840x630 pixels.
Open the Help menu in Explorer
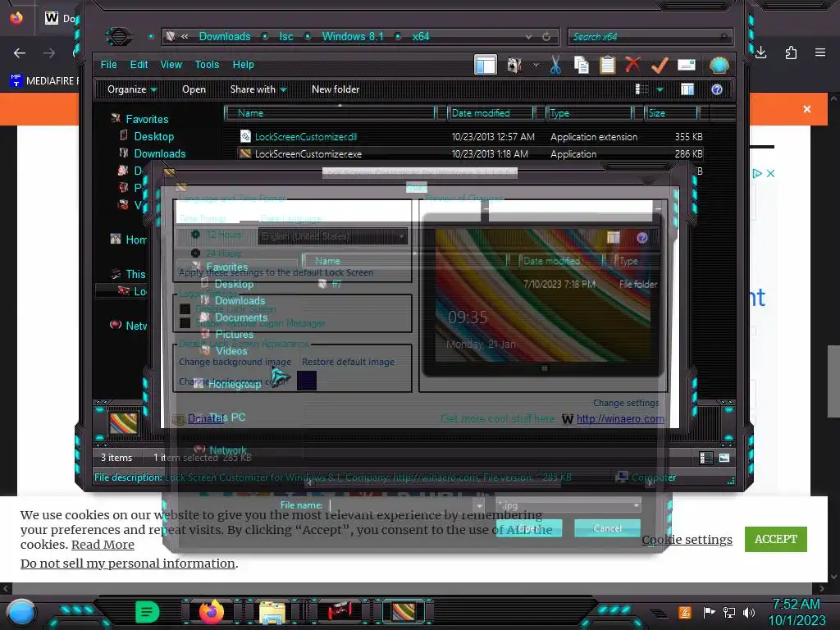(243, 64)
